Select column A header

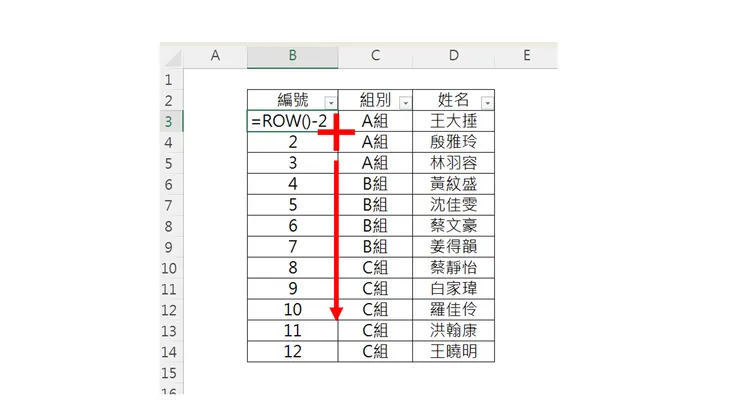[215, 56]
